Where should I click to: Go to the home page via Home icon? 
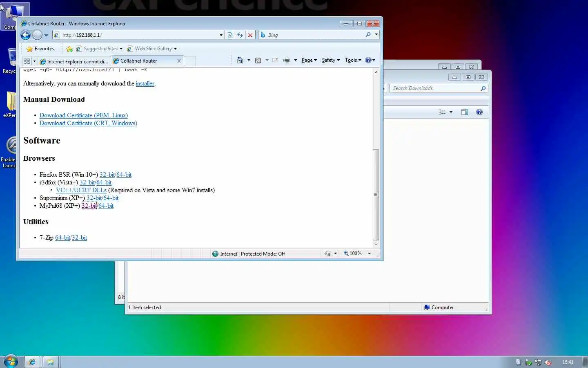(x=240, y=60)
